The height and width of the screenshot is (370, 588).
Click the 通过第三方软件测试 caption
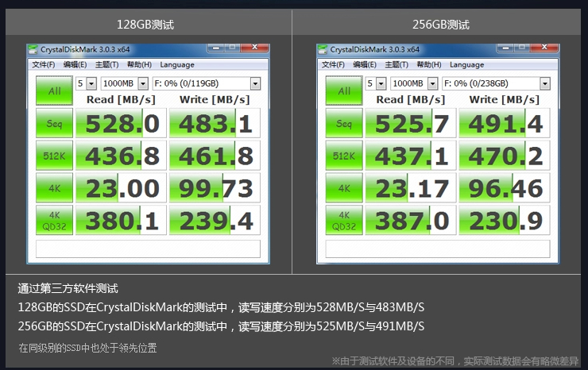click(x=68, y=288)
